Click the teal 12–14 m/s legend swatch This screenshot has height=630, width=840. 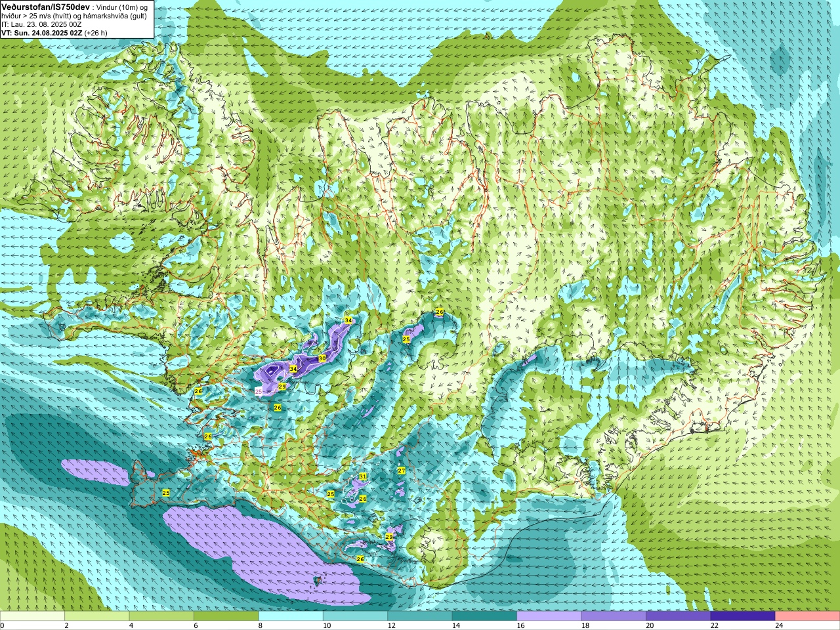pos(420,616)
